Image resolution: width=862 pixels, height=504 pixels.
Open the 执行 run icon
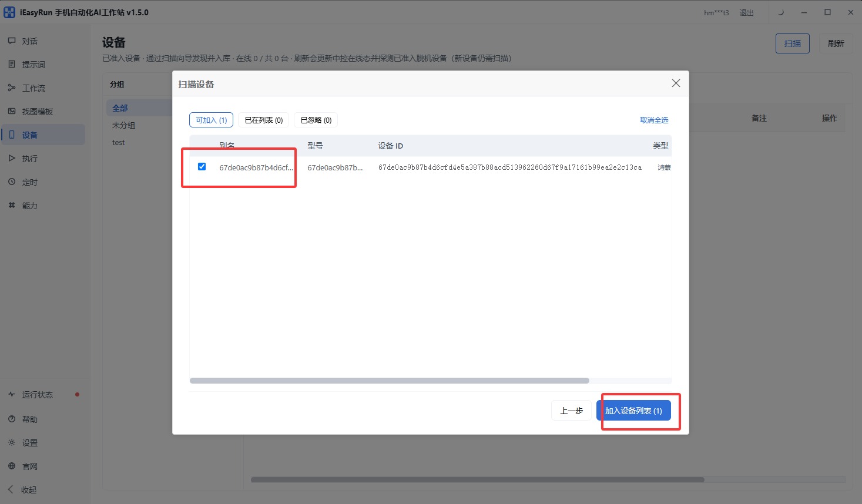click(x=12, y=159)
